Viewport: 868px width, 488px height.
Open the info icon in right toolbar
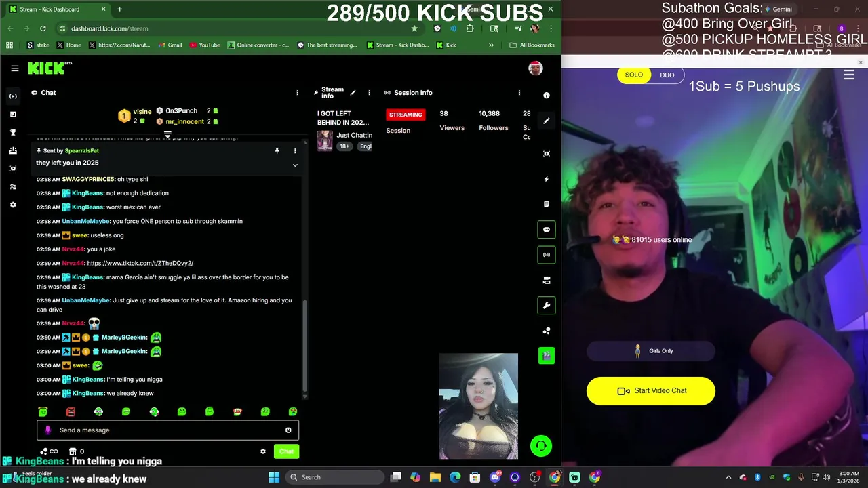click(547, 96)
